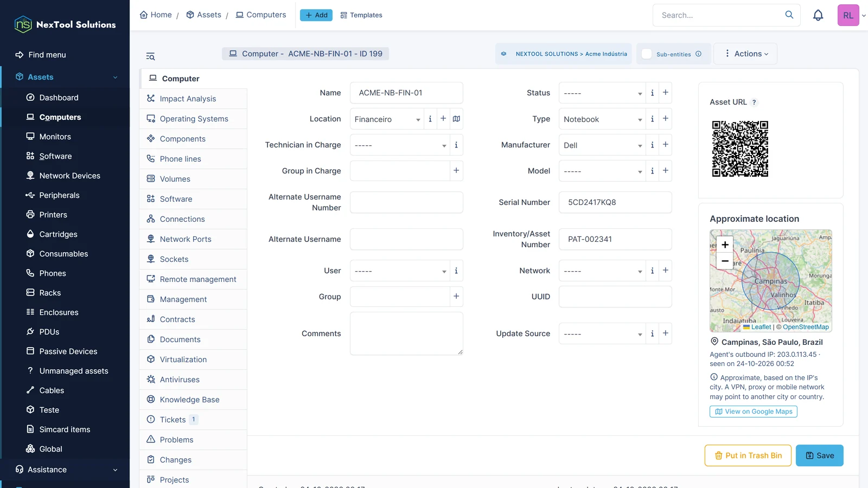Toggle the list search filter icon
Viewport: 868px width, 488px height.
tap(150, 56)
